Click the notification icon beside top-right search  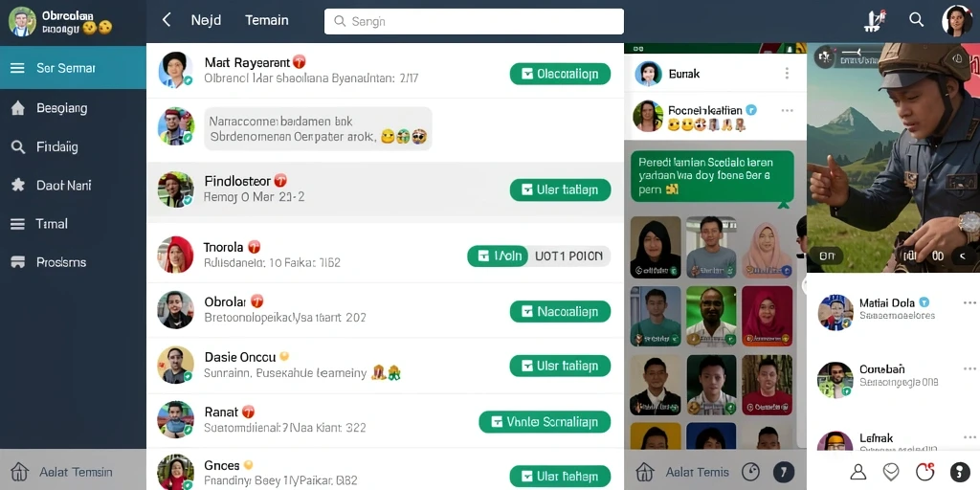[875, 21]
